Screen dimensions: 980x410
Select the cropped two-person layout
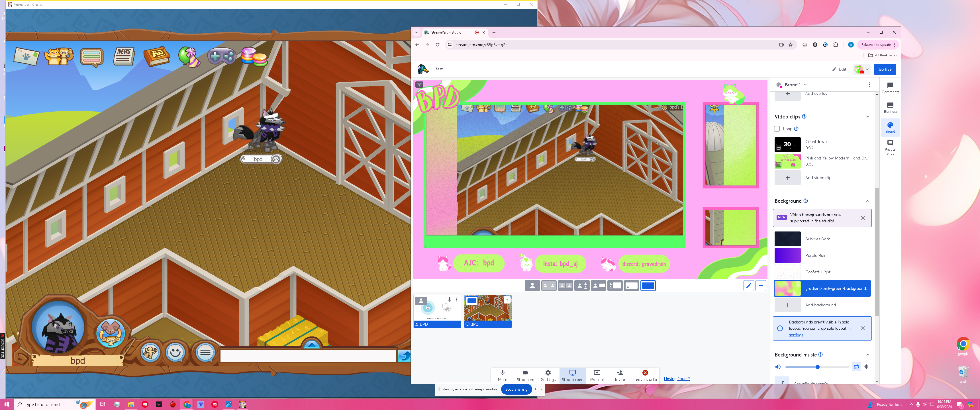tap(549, 286)
